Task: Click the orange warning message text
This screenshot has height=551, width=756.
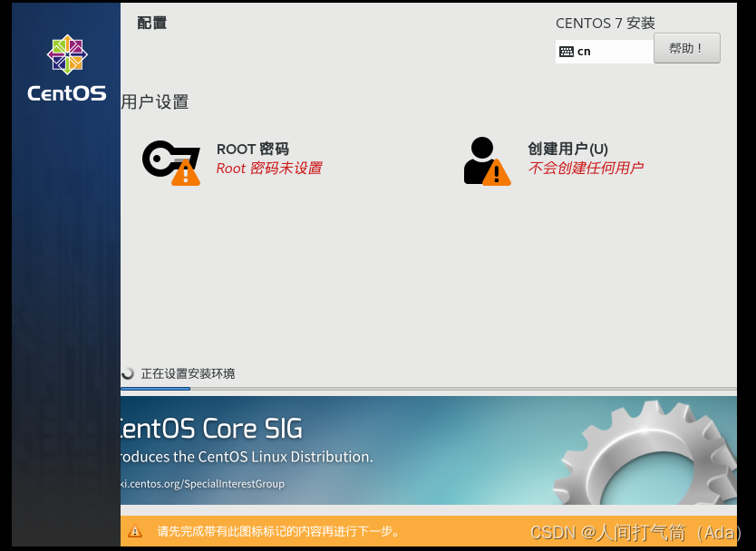Action: pos(278,531)
